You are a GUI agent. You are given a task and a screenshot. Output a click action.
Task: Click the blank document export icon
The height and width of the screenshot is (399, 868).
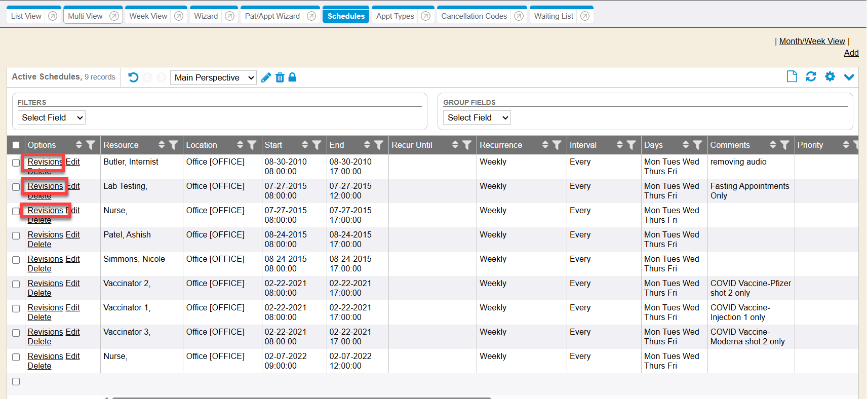(x=792, y=76)
